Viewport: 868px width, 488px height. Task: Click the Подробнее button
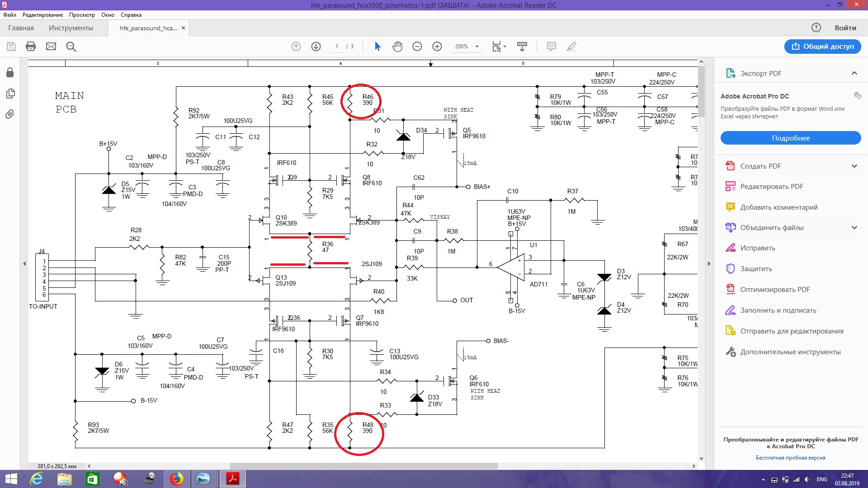791,138
